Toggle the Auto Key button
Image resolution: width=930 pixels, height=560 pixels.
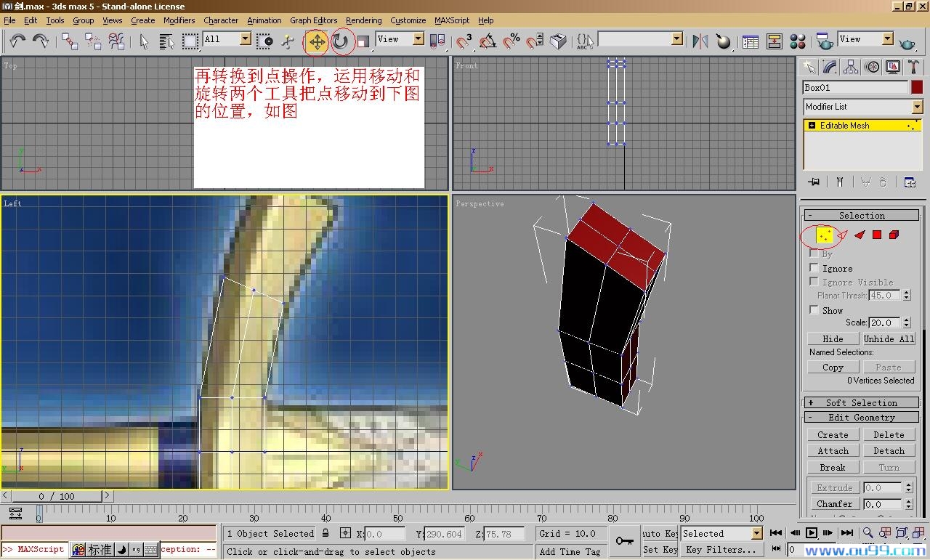click(660, 533)
